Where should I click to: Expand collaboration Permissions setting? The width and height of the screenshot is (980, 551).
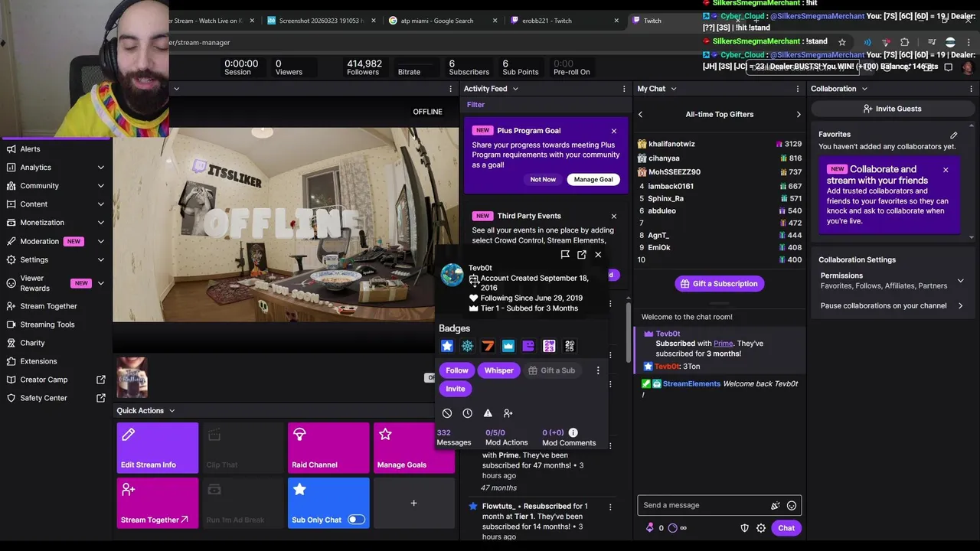[960, 281]
